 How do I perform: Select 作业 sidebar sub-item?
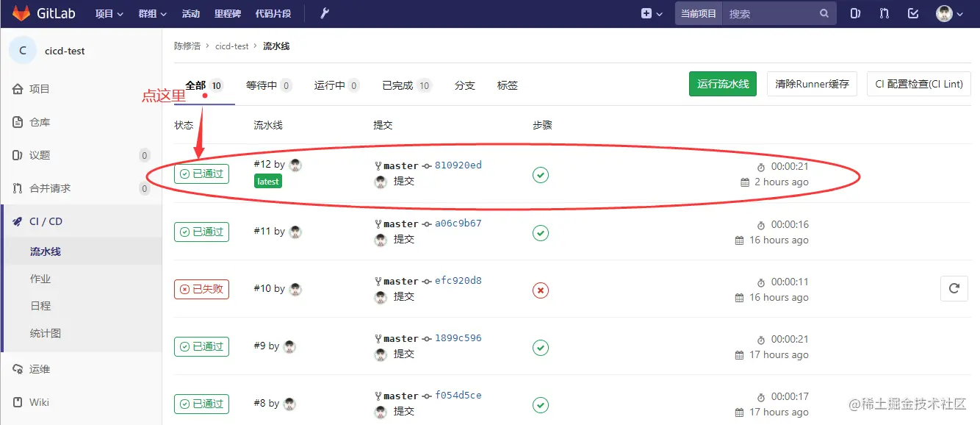click(40, 279)
